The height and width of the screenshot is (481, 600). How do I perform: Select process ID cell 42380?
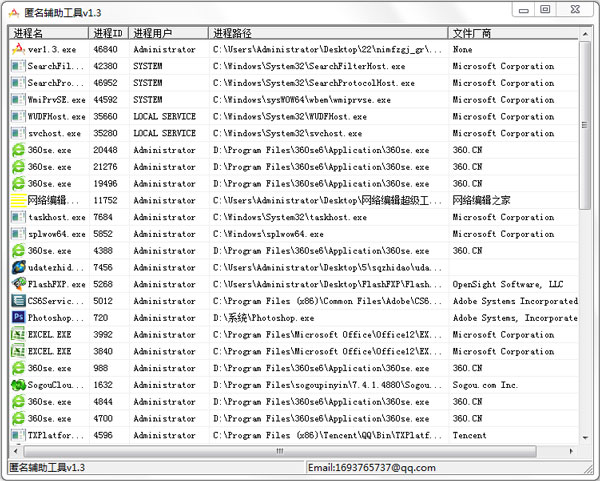point(106,66)
